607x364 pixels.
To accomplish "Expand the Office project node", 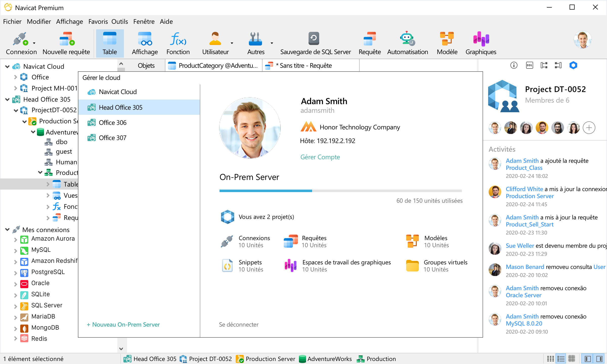I will [x=15, y=77].
